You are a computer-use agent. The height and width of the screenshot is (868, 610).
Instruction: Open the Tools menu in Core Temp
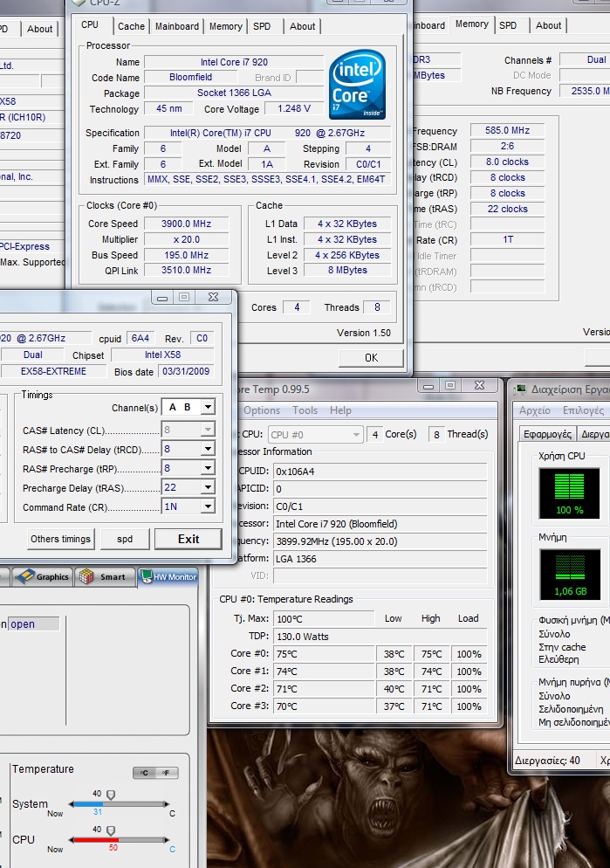click(x=305, y=410)
